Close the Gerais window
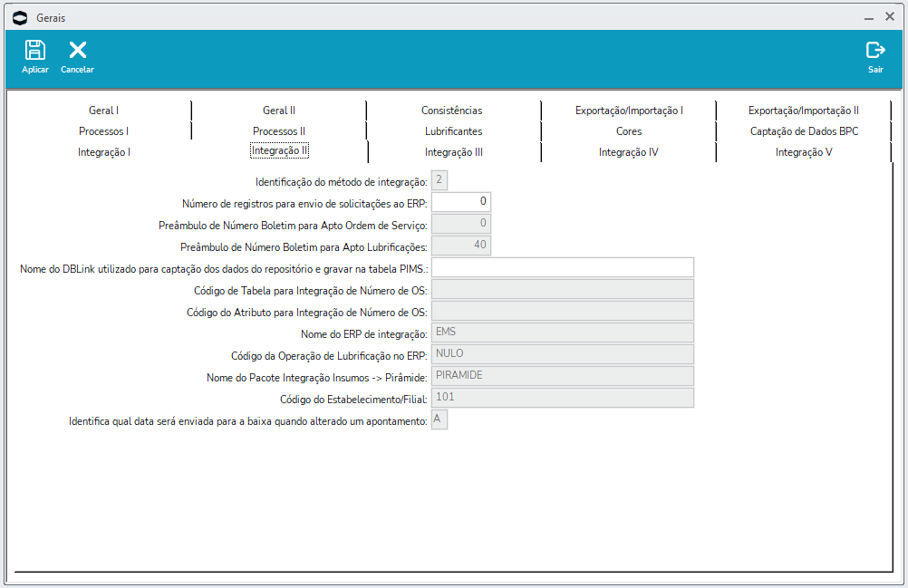908x588 pixels. tap(890, 17)
